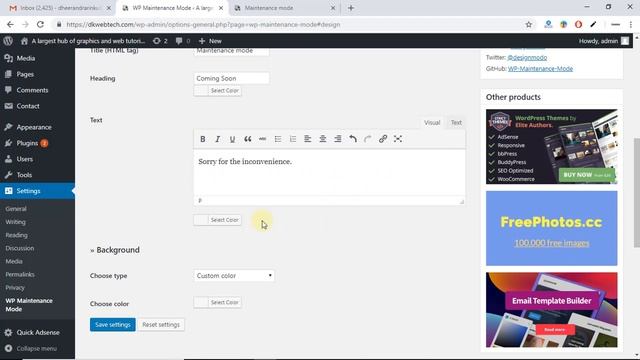Open comments bubble in admin bar
The image size is (640, 360).
[x=182, y=41]
